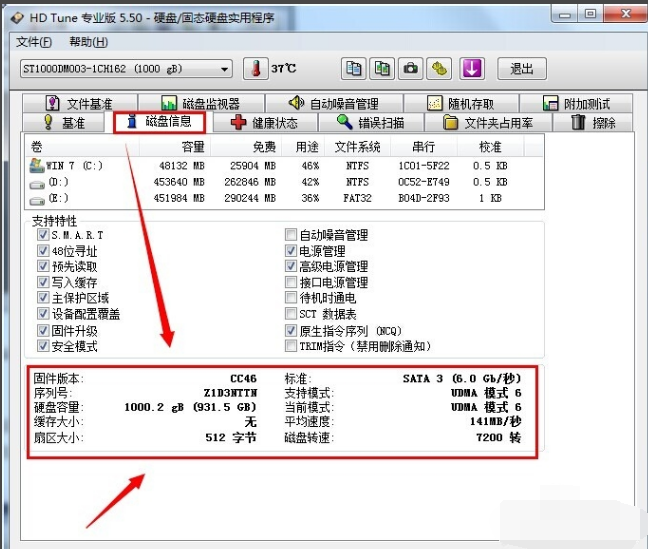
Task: Click the copy screenshot to clipboard icon
Action: (381, 69)
